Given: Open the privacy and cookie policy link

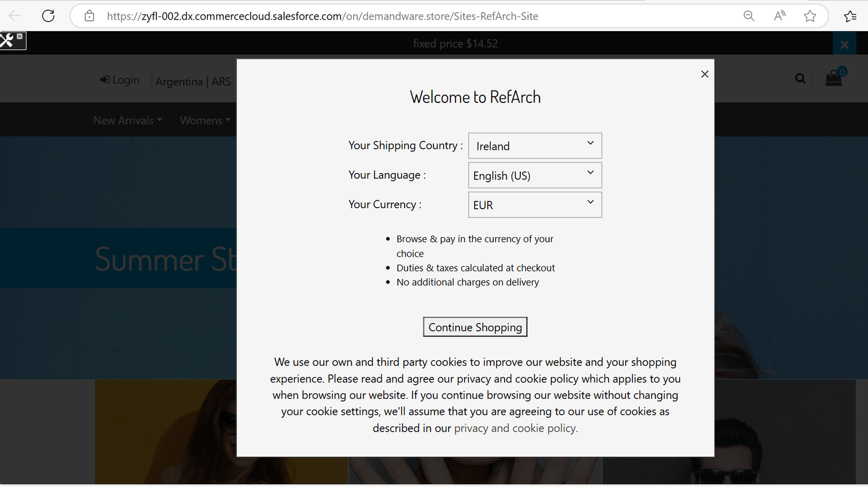Looking at the screenshot, I should tap(516, 428).
